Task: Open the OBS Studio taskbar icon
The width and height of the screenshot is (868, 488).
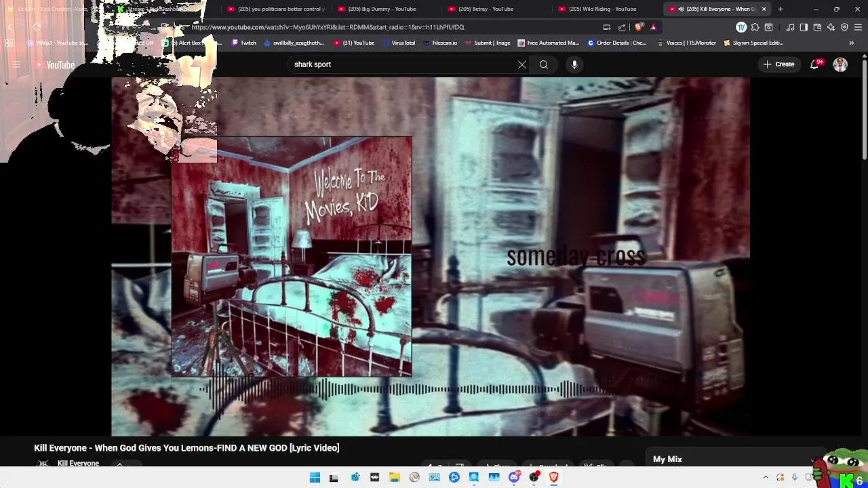Action: click(534, 478)
